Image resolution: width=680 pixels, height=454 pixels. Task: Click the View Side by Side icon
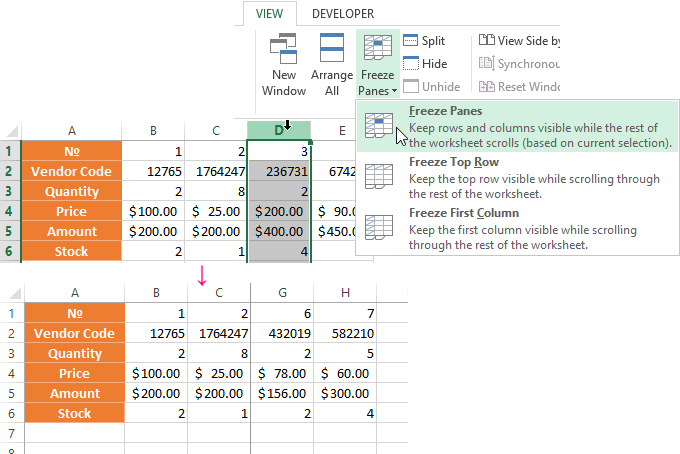[487, 41]
